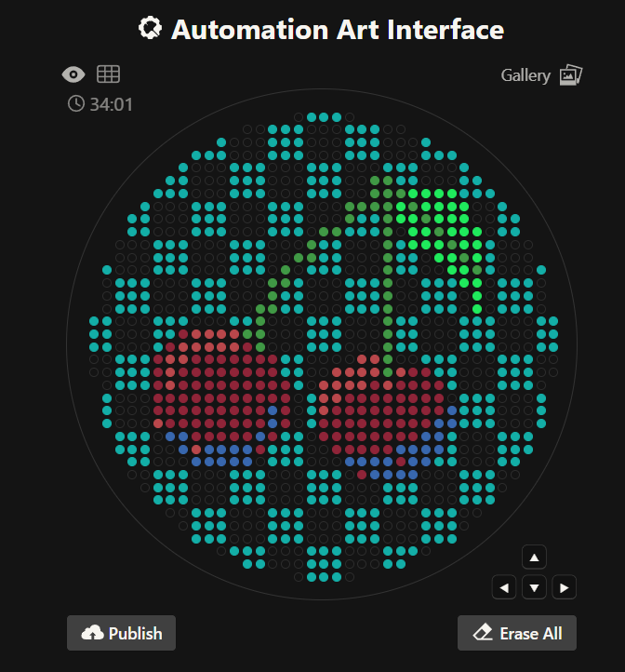Click the Erase All button
This screenshot has height=672, width=625.
(x=517, y=633)
